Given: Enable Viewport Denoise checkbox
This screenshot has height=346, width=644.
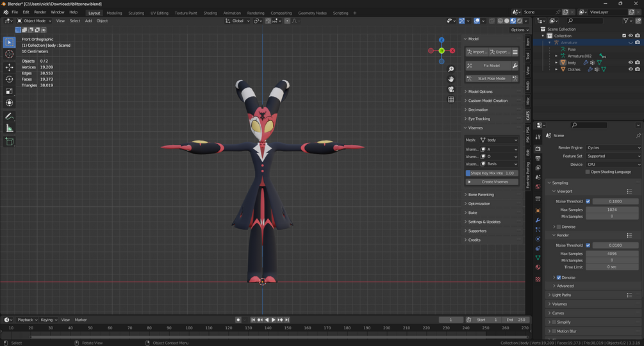Looking at the screenshot, I should pos(559,227).
